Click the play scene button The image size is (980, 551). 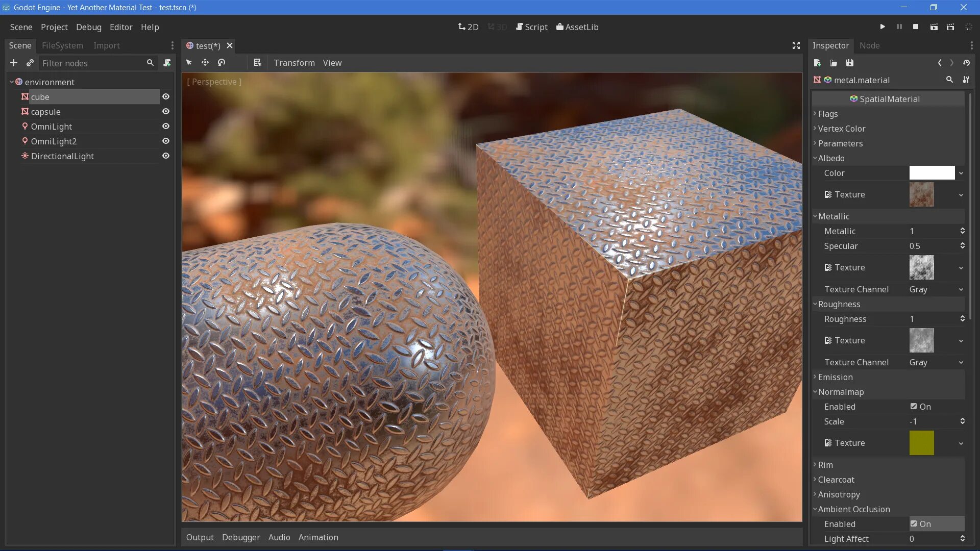tap(934, 27)
